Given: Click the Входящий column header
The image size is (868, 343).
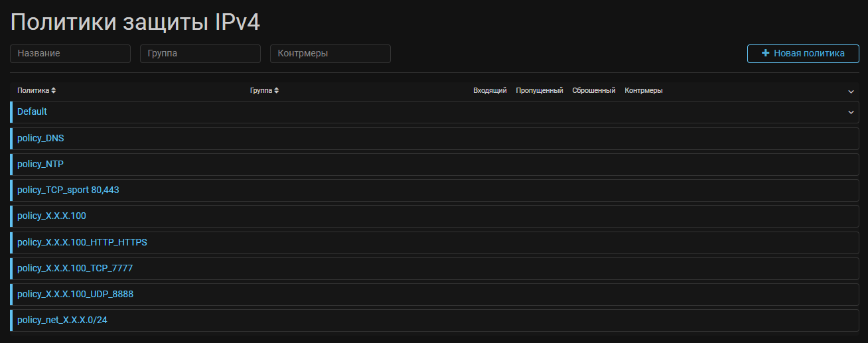Looking at the screenshot, I should (x=490, y=90).
